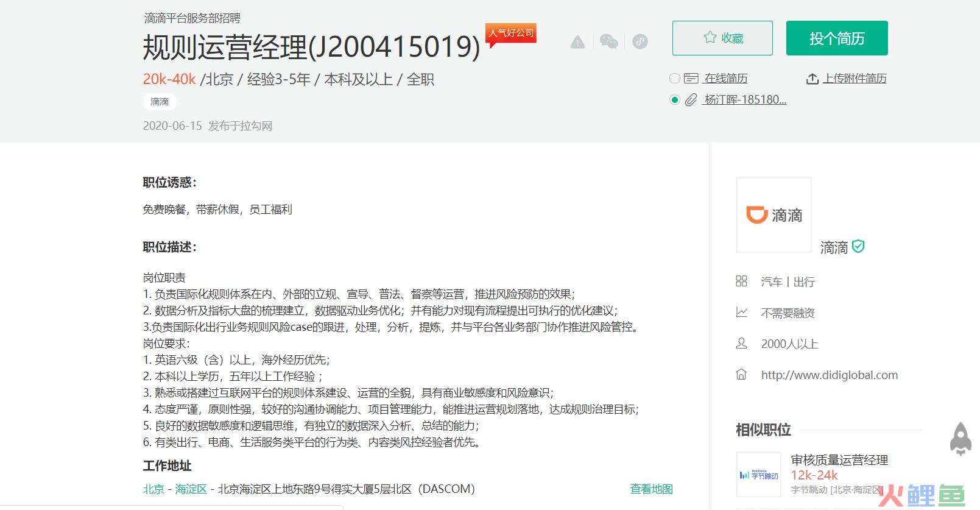Click the 北京 address link
Image resolution: width=980 pixels, height=510 pixels.
153,489
